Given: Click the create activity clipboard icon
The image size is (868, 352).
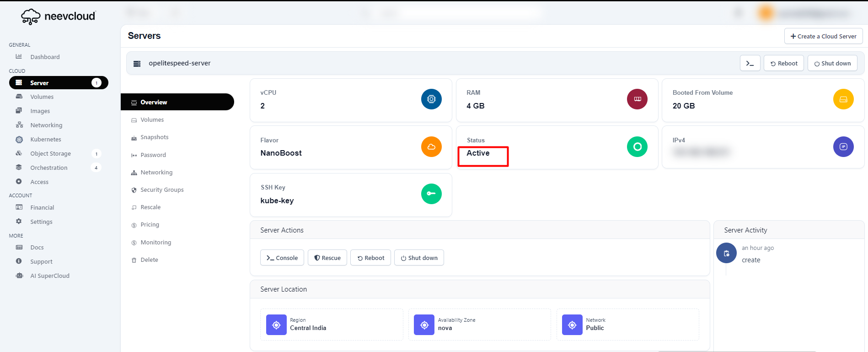Looking at the screenshot, I should tap(726, 253).
